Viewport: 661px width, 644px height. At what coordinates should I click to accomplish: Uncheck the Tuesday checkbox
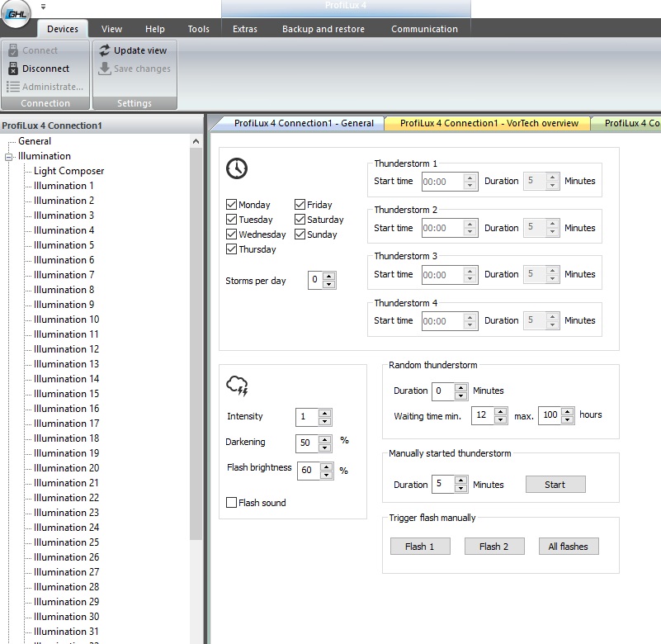[231, 220]
